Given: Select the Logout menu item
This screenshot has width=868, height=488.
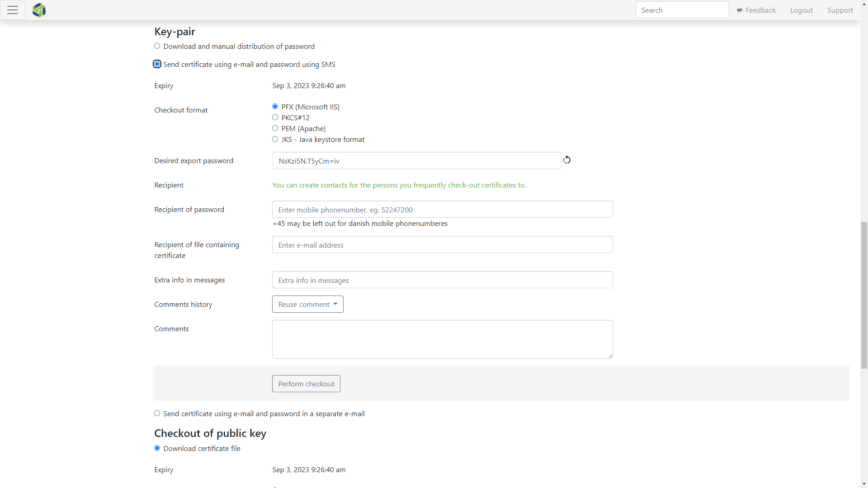Looking at the screenshot, I should point(802,10).
